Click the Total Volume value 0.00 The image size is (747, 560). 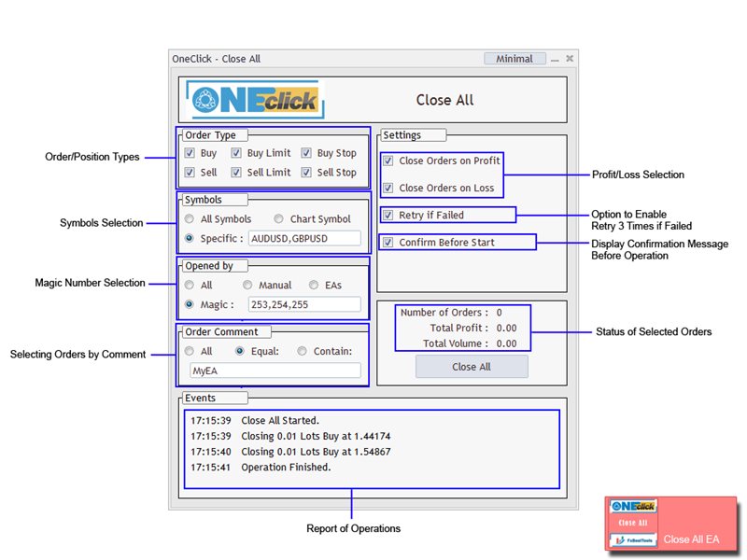pos(506,343)
